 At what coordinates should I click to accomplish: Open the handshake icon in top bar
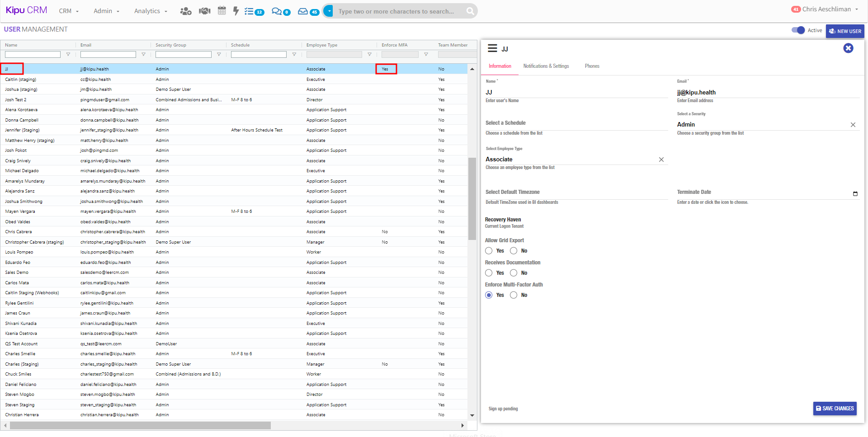[205, 11]
